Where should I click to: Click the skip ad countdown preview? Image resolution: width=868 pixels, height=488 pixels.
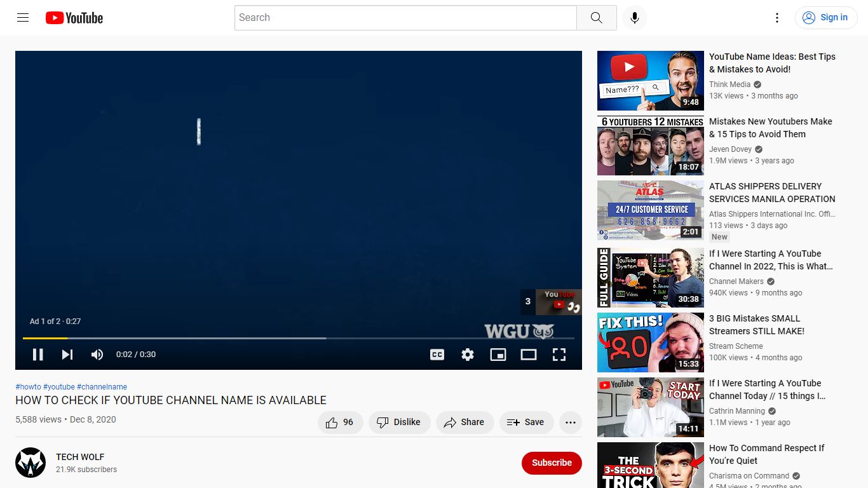[x=551, y=302]
